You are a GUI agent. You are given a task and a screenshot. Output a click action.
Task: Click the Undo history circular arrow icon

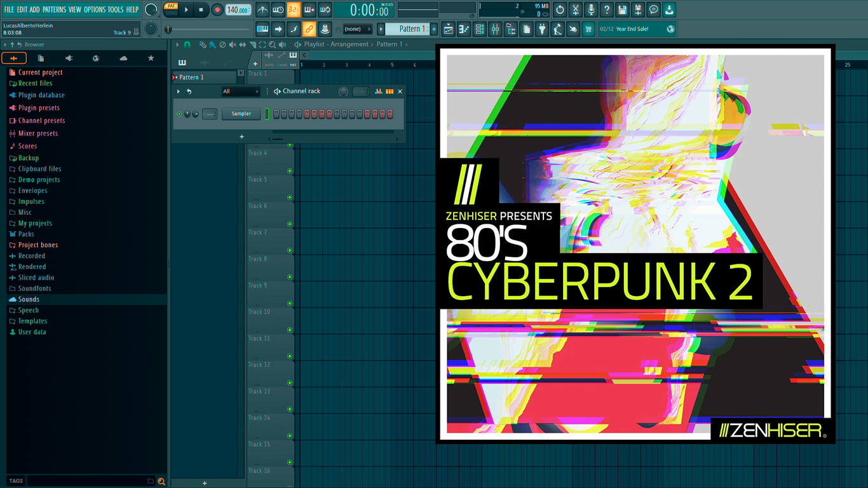[x=560, y=10]
